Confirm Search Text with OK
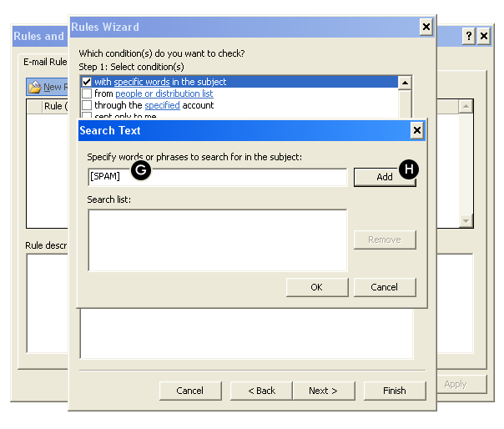The height and width of the screenshot is (429, 504). pyautogui.click(x=316, y=287)
